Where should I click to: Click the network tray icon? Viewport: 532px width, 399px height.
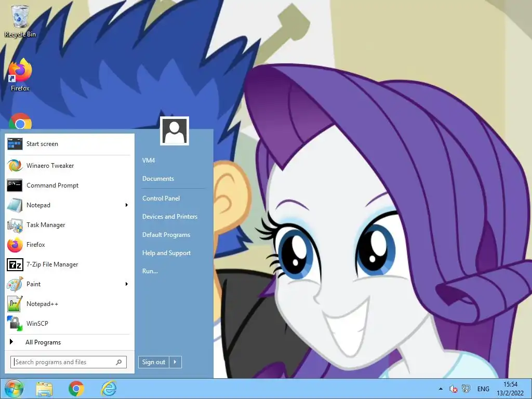tap(466, 389)
